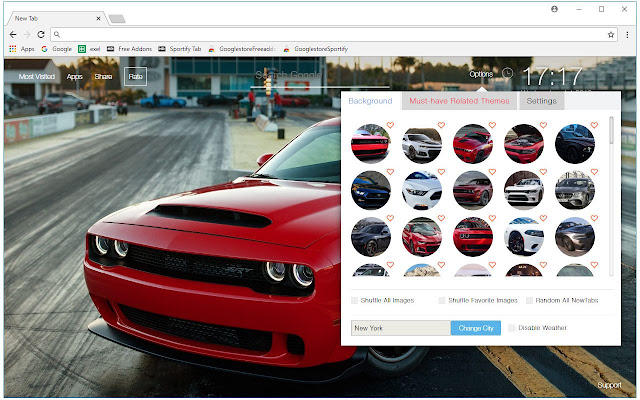Click the Search Google field
The width and height of the screenshot is (640, 400).
(319, 76)
